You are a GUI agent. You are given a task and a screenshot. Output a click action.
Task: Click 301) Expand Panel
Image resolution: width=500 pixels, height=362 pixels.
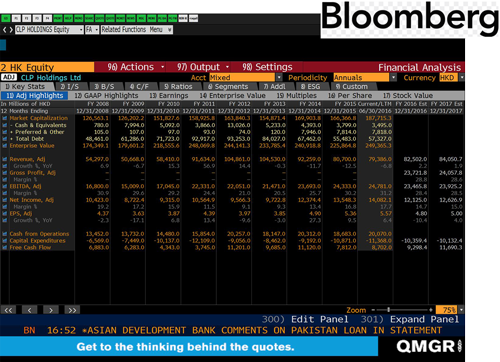point(410,319)
